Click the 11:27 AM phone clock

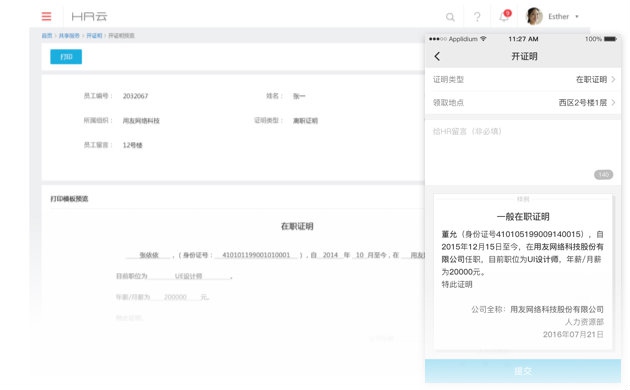point(523,39)
